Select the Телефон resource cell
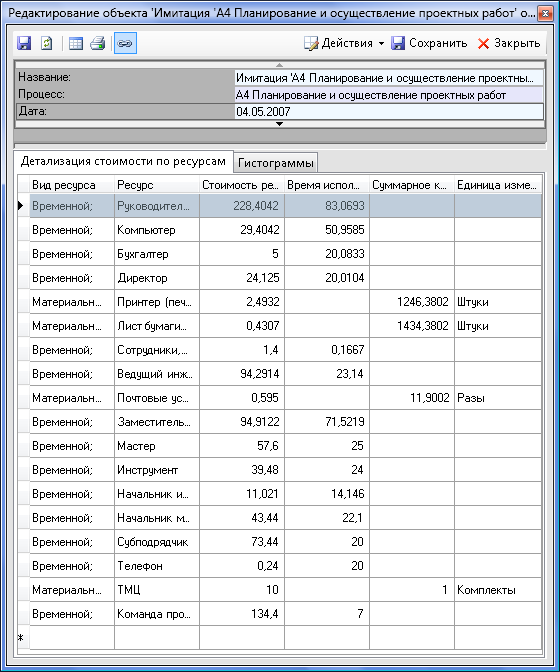 point(157,566)
